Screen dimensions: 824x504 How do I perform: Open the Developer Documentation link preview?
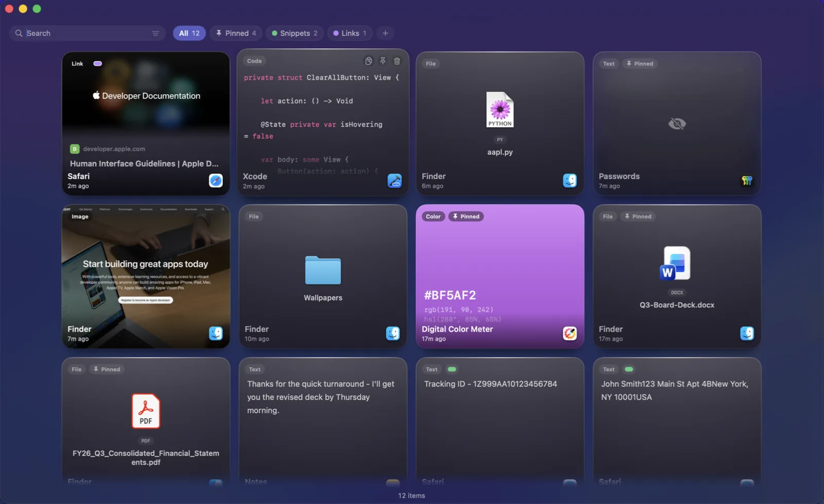click(x=146, y=96)
